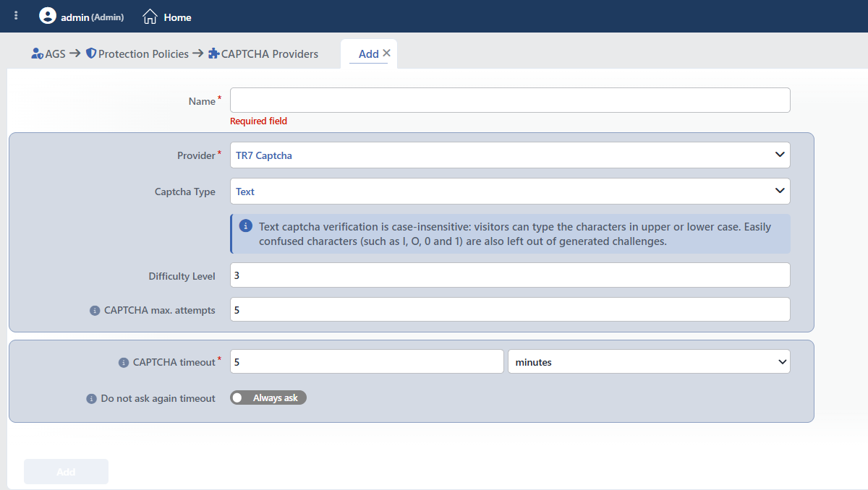Image resolution: width=868 pixels, height=490 pixels.
Task: Click the Do not ask again timeout label
Action: 158,399
